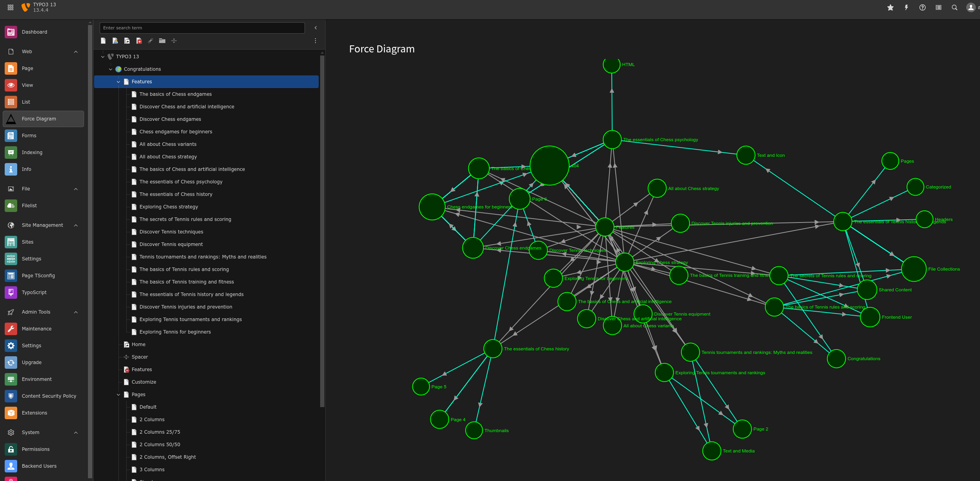Select 'Discover Tennis equipment' page in tree
Screen dimensions: 980x481
pos(171,244)
